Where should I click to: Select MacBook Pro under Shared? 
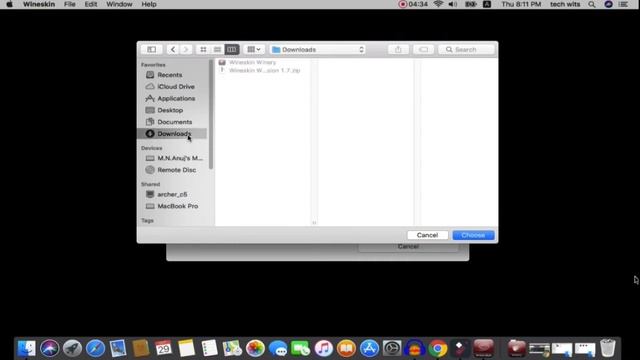[178, 206]
